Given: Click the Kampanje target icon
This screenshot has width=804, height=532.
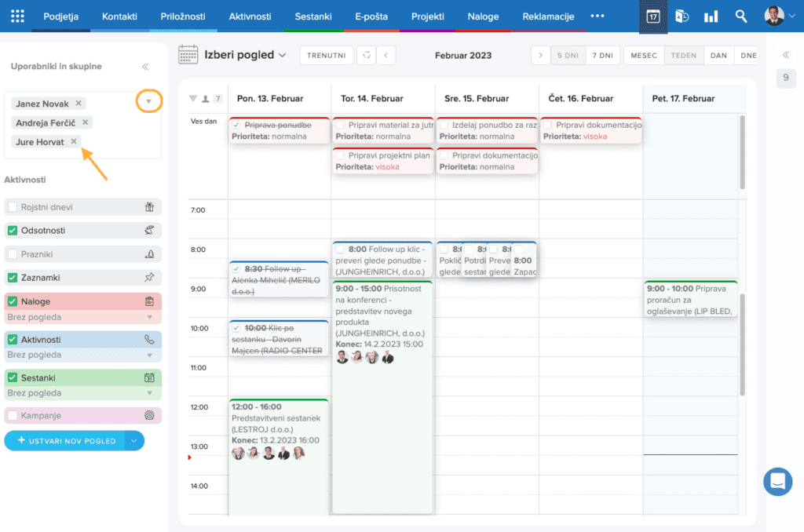Looking at the screenshot, I should pyautogui.click(x=149, y=415).
